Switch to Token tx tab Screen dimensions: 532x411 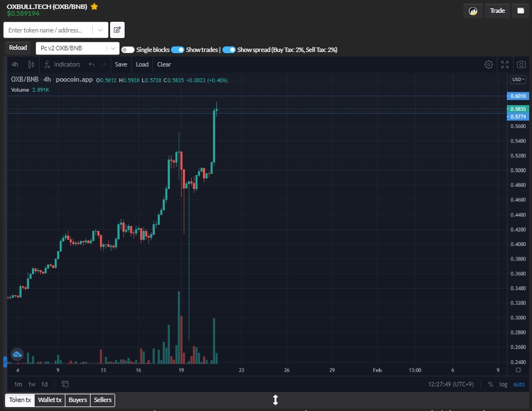point(20,400)
